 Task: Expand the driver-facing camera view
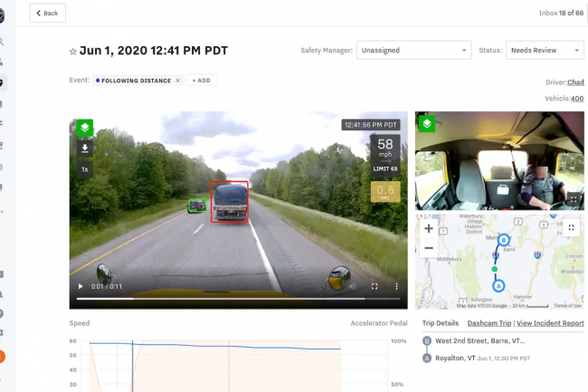pyautogui.click(x=572, y=198)
